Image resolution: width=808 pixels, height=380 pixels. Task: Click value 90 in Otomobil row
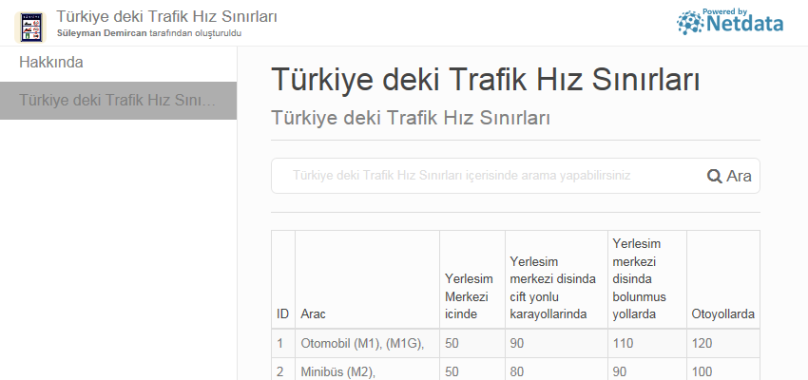517,343
